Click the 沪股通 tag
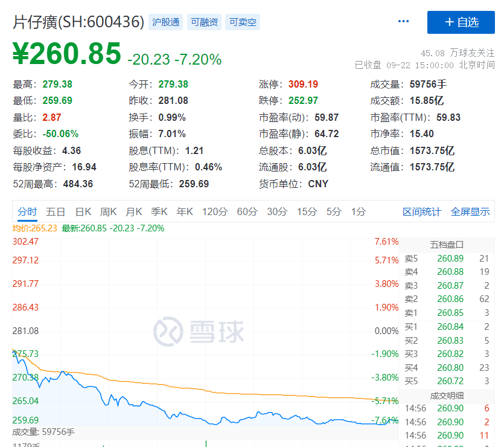Screen dimensions: 504x447 coord(165,22)
